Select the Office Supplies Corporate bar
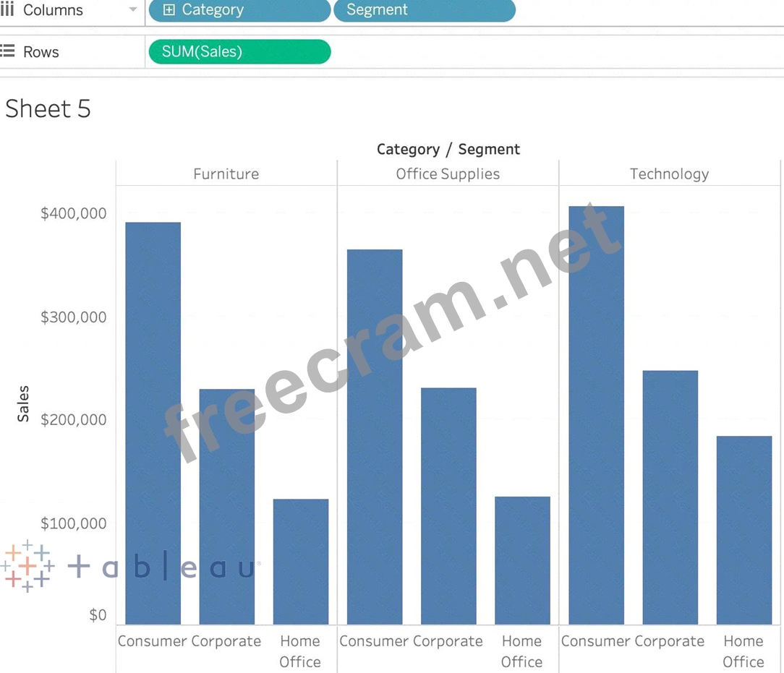This screenshot has height=673, width=784. (x=448, y=506)
